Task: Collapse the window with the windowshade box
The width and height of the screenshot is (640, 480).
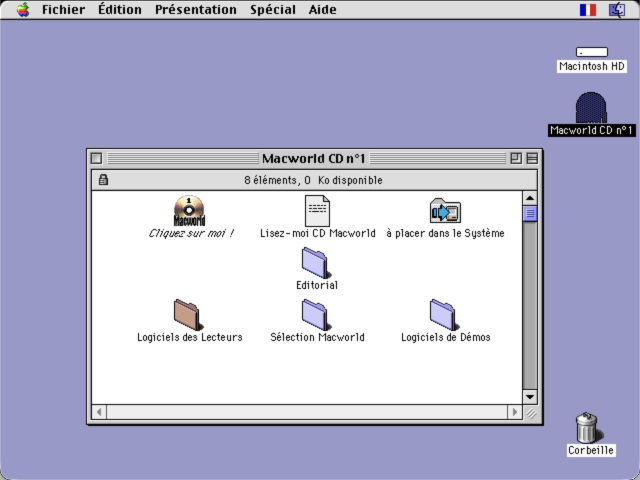Action: pos(532,158)
